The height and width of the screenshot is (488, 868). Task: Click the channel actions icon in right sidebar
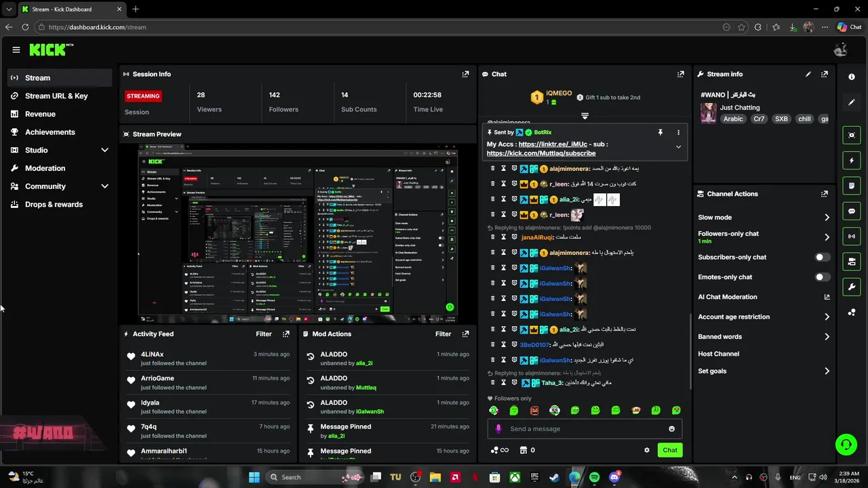(852, 262)
